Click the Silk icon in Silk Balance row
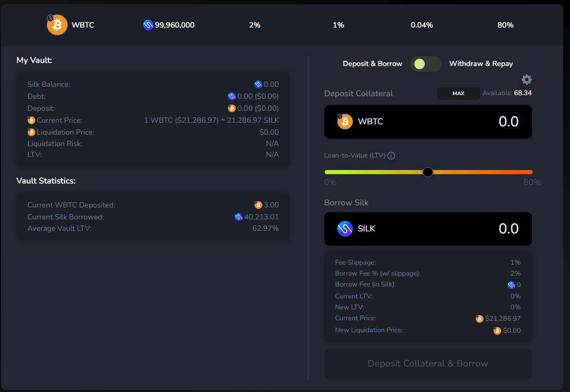 259,85
